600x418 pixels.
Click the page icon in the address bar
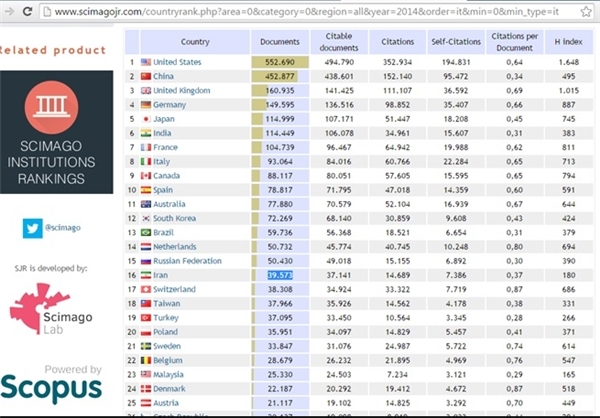(47, 12)
